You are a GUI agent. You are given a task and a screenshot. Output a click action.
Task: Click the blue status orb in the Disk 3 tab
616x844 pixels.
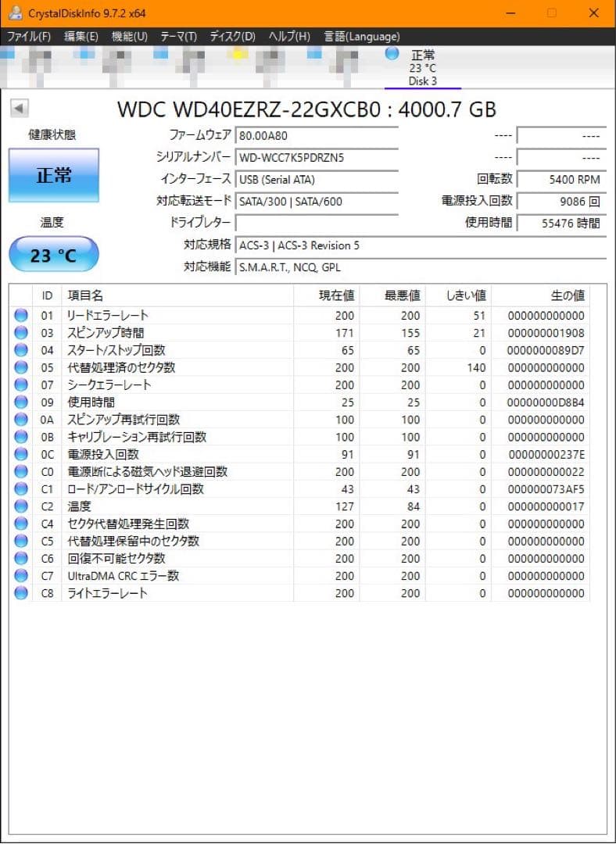pyautogui.click(x=392, y=53)
